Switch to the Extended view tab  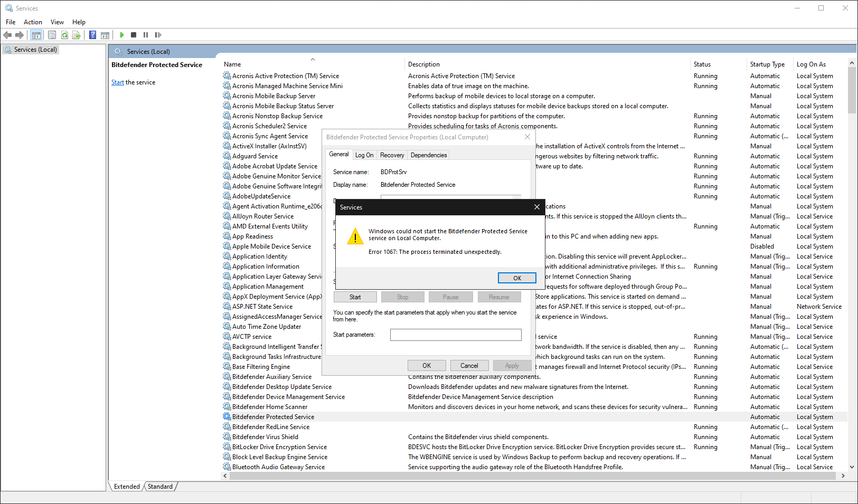(127, 487)
